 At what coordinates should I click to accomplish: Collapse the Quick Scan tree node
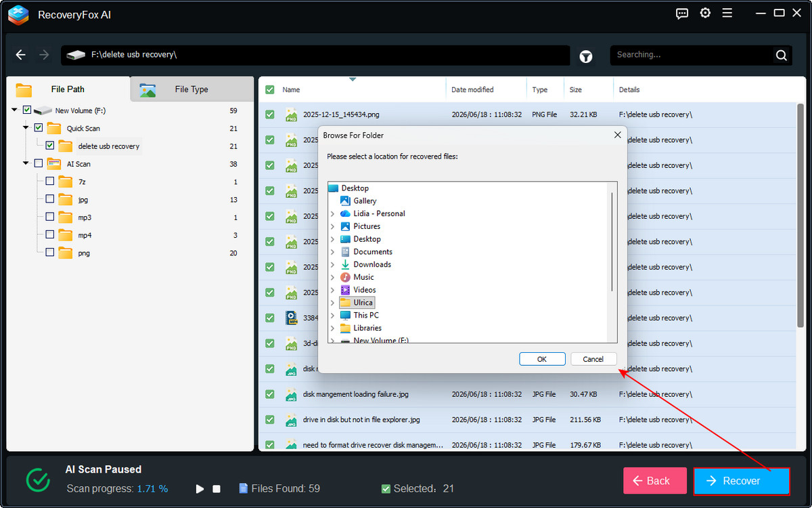pos(26,127)
